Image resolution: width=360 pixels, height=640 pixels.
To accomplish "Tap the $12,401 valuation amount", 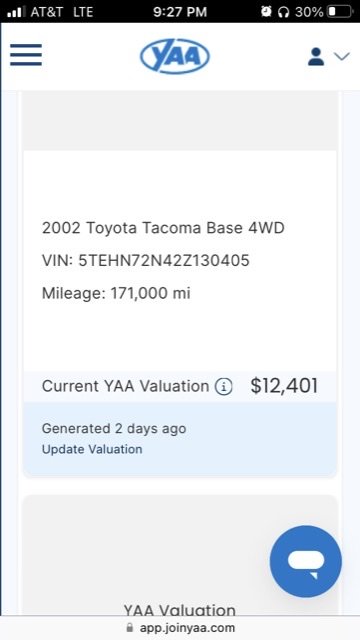I will [x=284, y=386].
